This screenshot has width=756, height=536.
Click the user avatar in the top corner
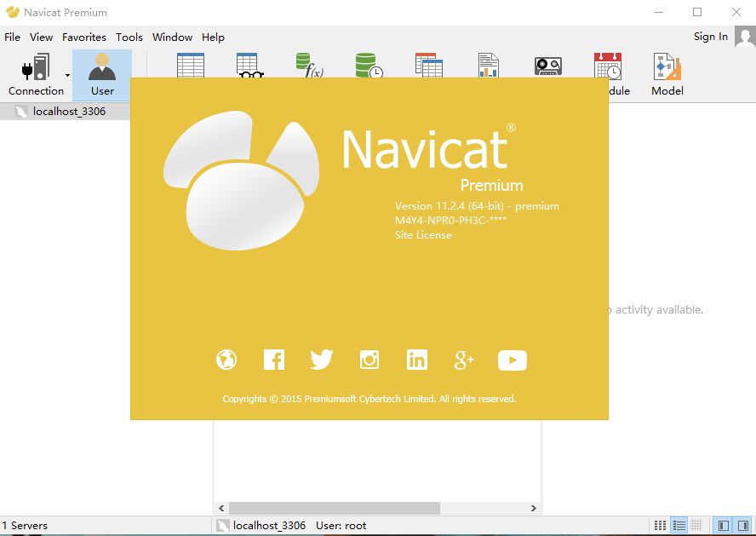click(x=744, y=37)
